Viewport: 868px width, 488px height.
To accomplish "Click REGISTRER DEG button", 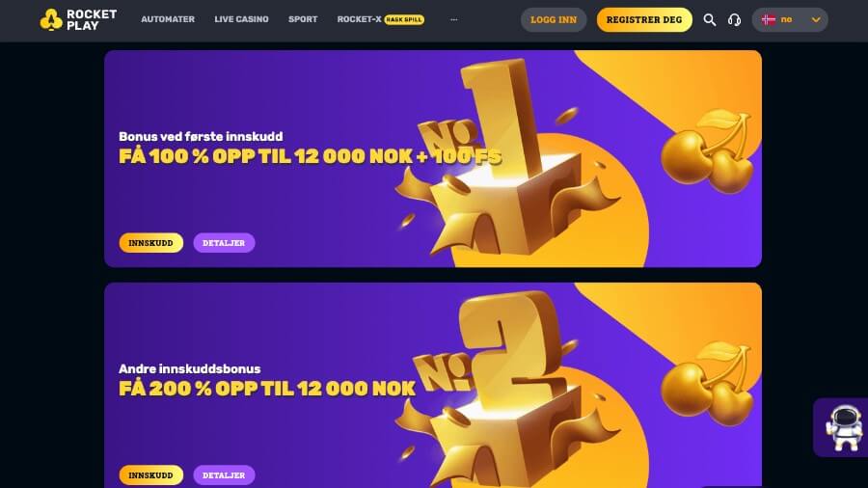I will (644, 20).
